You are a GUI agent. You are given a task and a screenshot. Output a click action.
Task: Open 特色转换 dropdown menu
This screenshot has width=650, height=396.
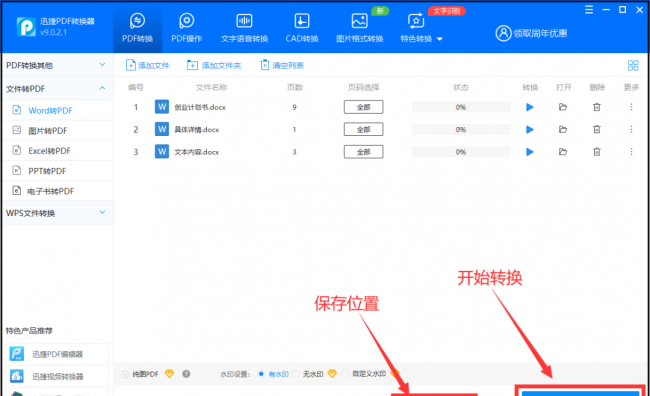[x=421, y=28]
